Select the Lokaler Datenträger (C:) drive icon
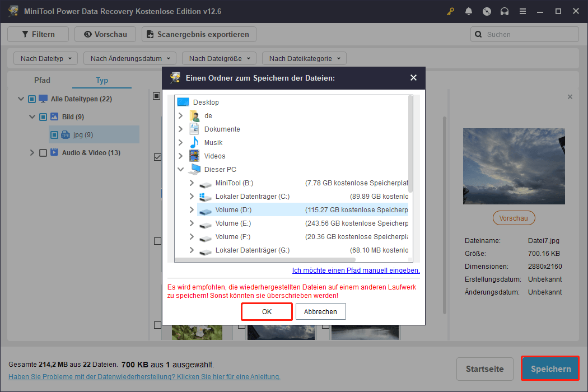The image size is (588, 392). [x=206, y=197]
